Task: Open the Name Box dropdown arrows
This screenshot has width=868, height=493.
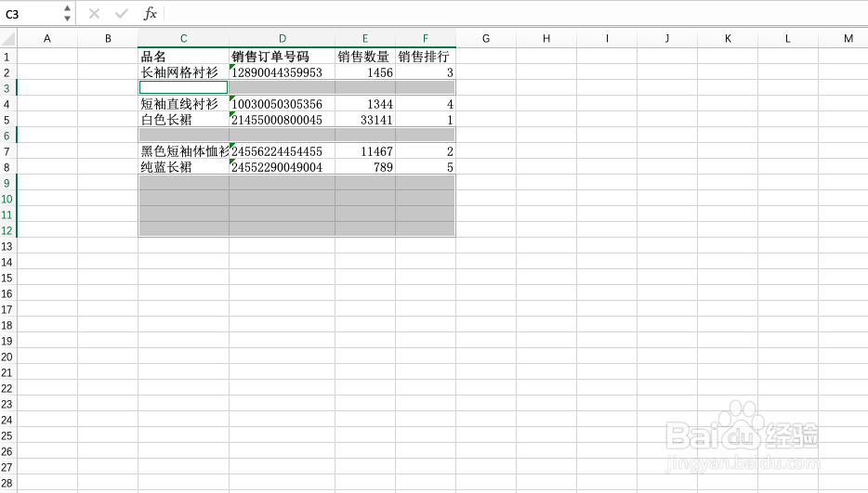Action: pyautogui.click(x=67, y=14)
